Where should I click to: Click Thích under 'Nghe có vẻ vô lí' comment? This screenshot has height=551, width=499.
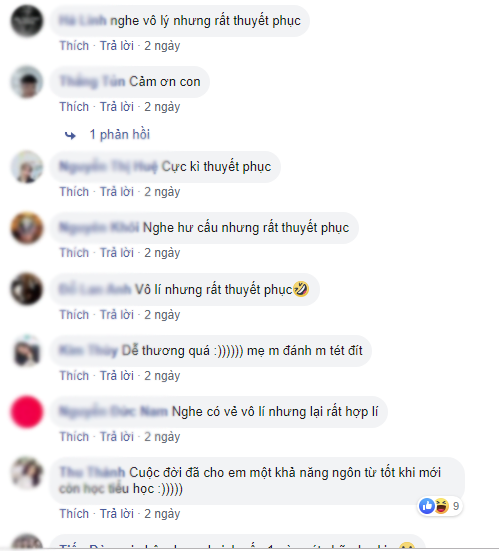(74, 437)
